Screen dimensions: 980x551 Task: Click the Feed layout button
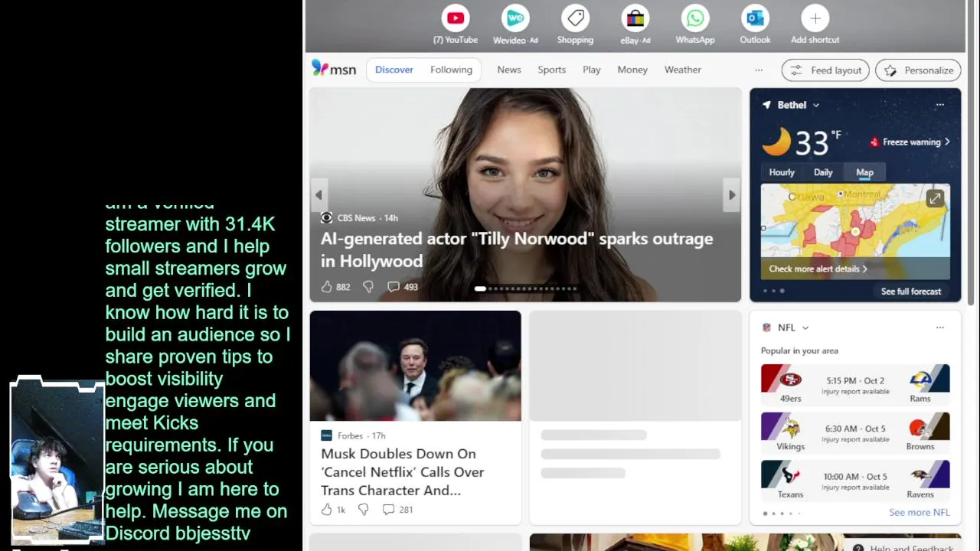[x=825, y=70]
